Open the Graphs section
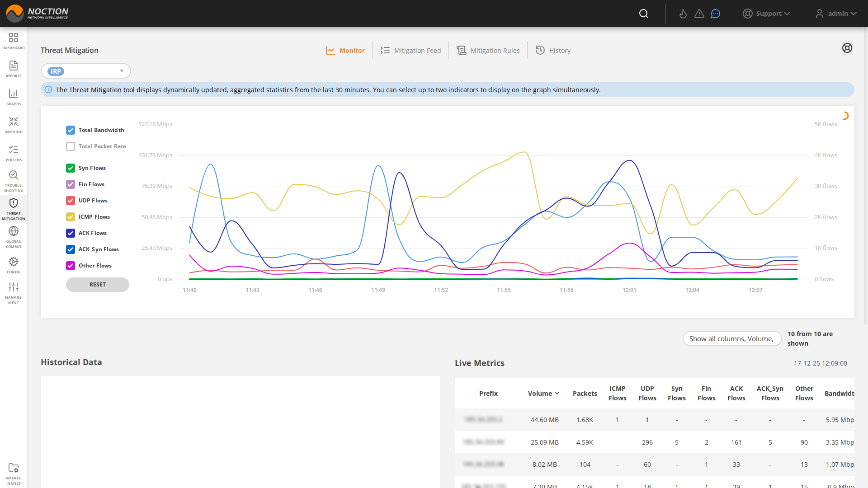868x488 pixels. click(x=14, y=97)
